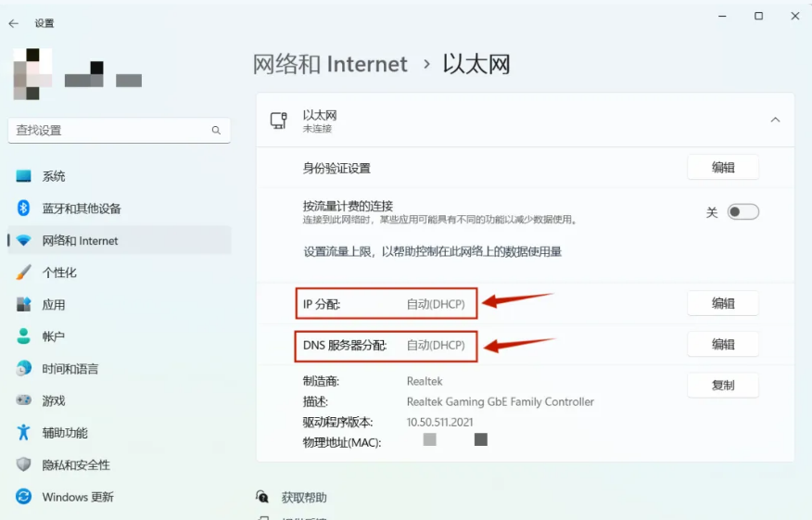Screen dimensions: 812x520
Task: Click the paintbrush icon for 个性化
Action: coord(24,273)
